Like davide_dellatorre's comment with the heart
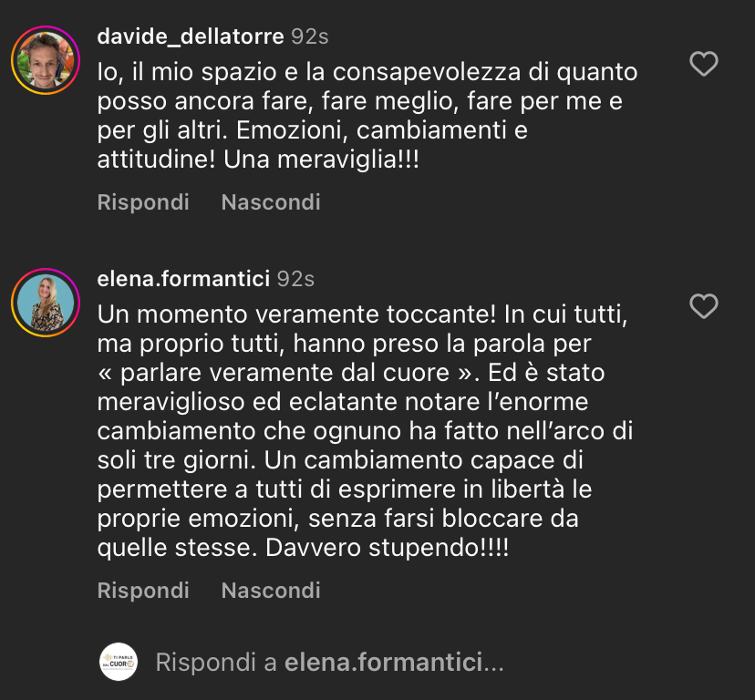This screenshot has height=700, width=755. [x=703, y=64]
